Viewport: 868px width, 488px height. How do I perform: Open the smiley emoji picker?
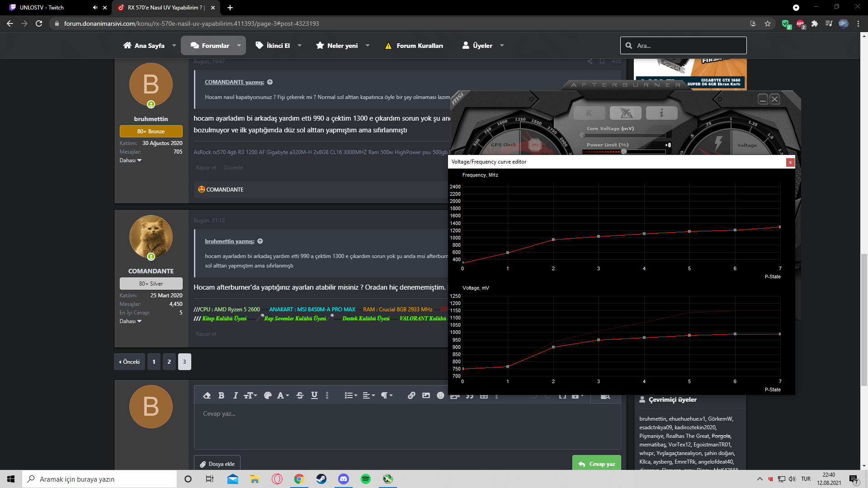click(x=440, y=395)
